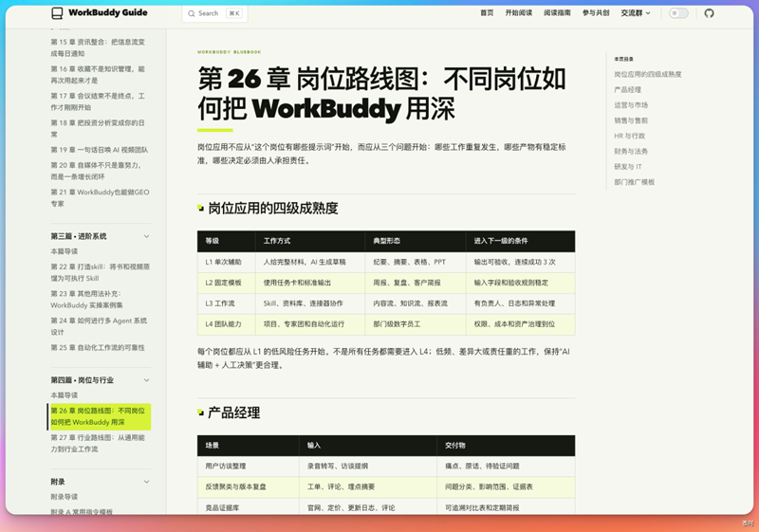Toggle the dark mode switch
Screen dimensions: 759x532
tap(678, 13)
